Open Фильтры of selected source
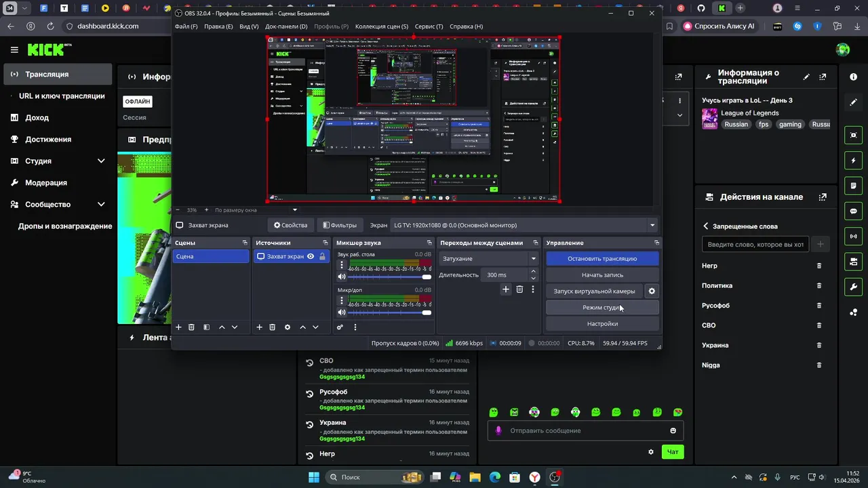 (x=340, y=225)
